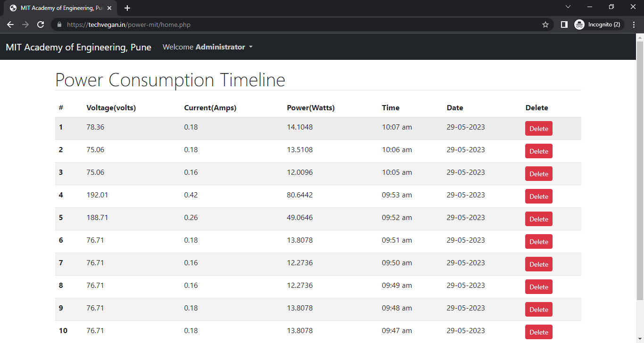This screenshot has width=644, height=343.
Task: Expand the tab search chevron
Action: click(x=568, y=7)
